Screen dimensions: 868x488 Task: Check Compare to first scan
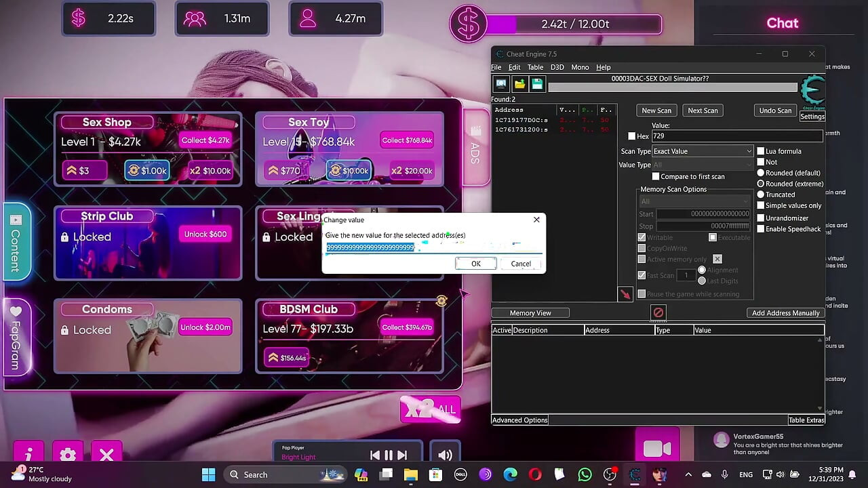[656, 176]
